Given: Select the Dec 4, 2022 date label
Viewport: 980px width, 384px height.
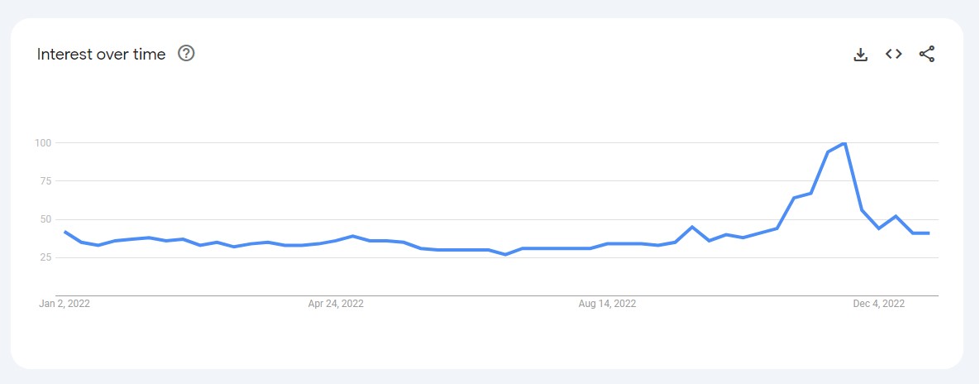Looking at the screenshot, I should pos(879,304).
